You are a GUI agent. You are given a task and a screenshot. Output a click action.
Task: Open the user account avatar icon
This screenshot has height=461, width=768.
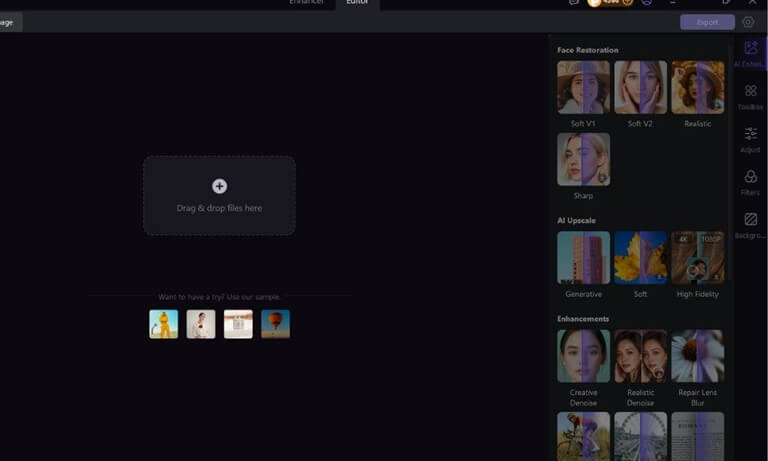[647, 2]
